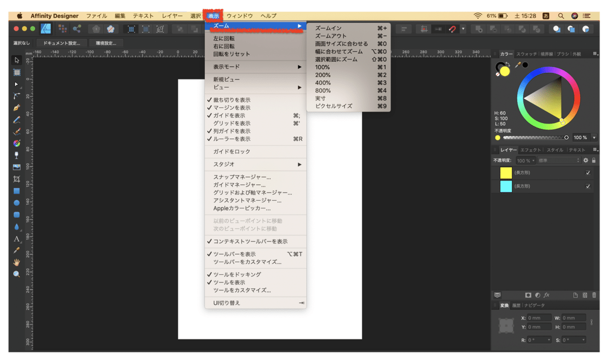Toggle visibility of yellow rectangle layer
This screenshot has height=364, width=608.
[588, 173]
